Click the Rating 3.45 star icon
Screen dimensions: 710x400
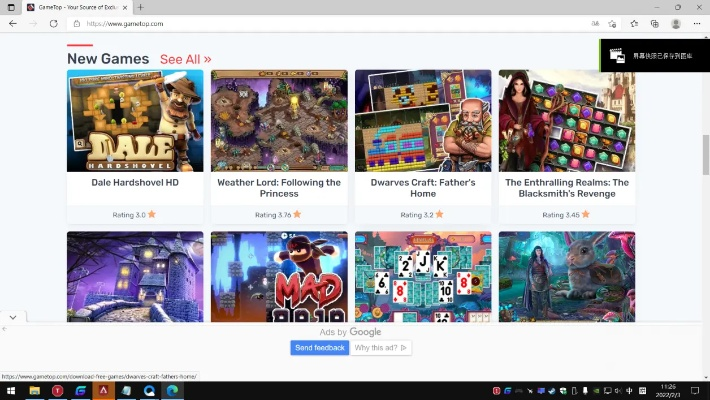pyautogui.click(x=585, y=214)
